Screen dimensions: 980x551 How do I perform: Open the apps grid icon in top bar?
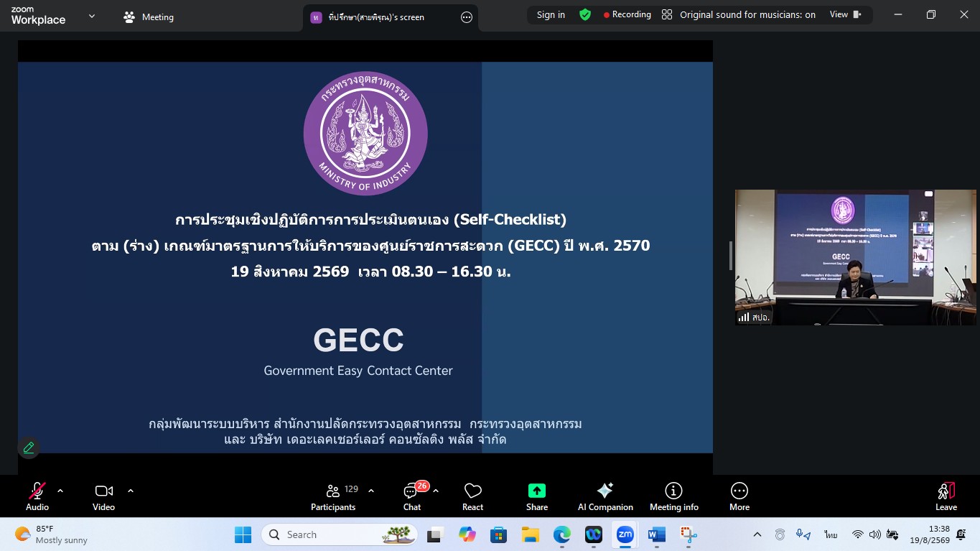(x=667, y=14)
